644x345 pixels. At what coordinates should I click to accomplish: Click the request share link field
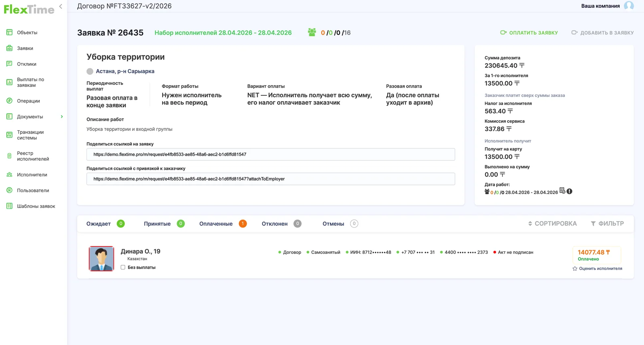coord(270,154)
